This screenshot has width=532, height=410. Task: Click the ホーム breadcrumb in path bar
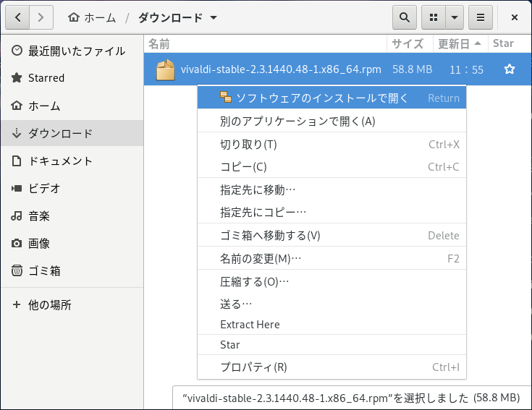(92, 17)
